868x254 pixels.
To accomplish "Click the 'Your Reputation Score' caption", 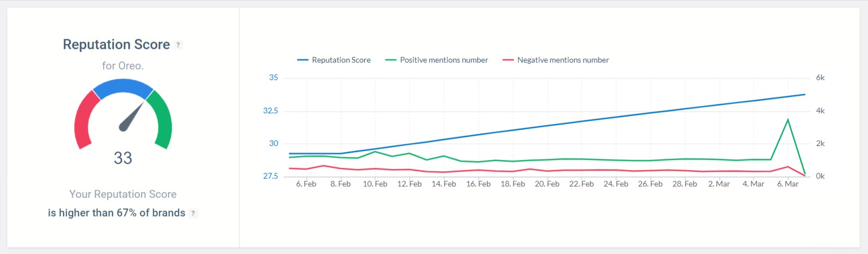I will coord(123,194).
